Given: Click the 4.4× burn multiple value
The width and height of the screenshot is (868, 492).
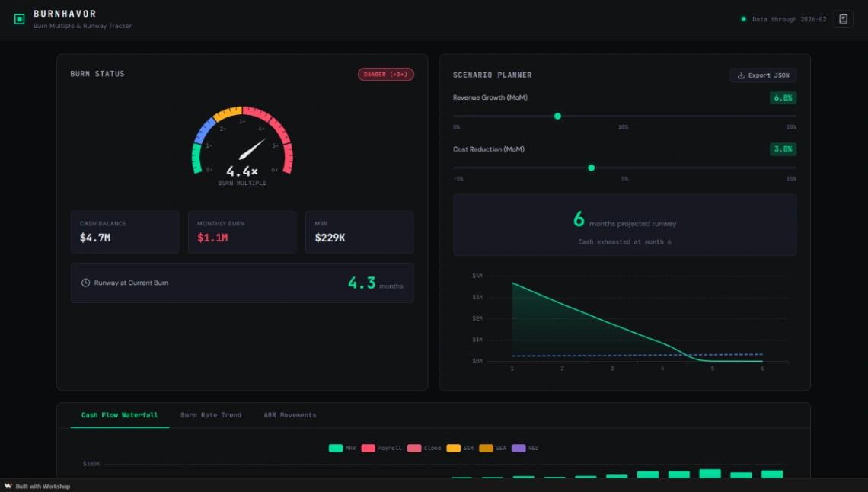Looking at the screenshot, I should [242, 171].
